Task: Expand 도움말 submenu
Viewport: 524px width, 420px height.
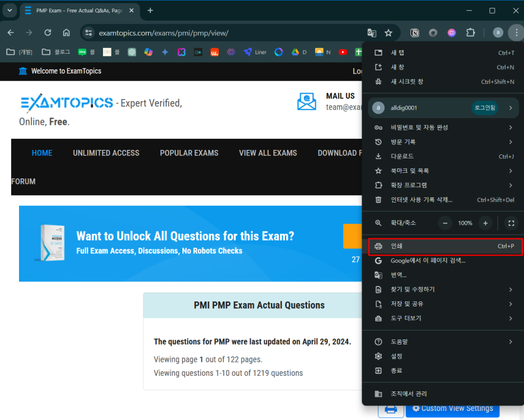Action: tap(444, 342)
